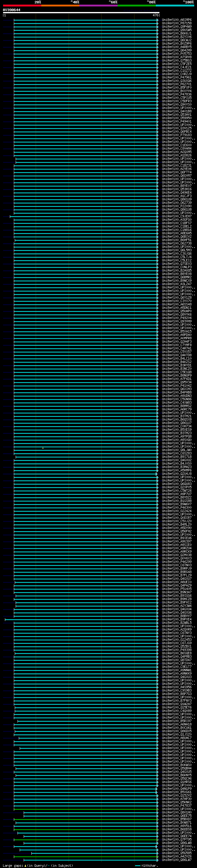197x868 pixels.
Task: Select hit label UniRef100_Q90YS0
Action: tap(176, 104)
